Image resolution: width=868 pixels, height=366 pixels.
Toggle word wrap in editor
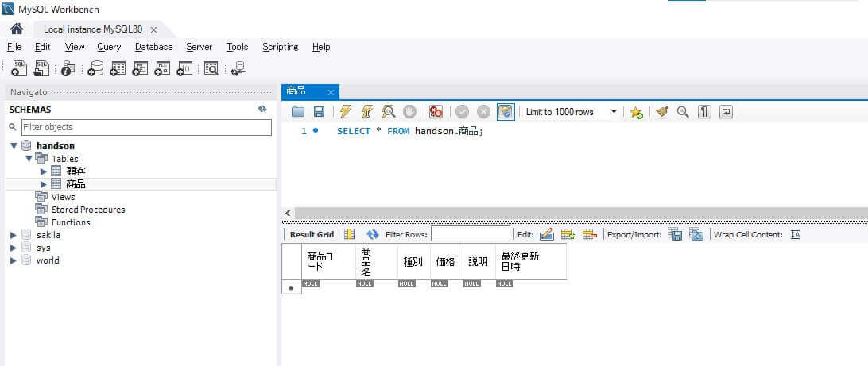pos(726,112)
